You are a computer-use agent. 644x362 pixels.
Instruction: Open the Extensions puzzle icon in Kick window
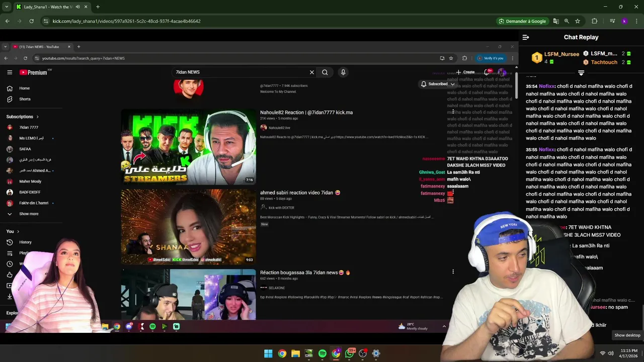(595, 21)
